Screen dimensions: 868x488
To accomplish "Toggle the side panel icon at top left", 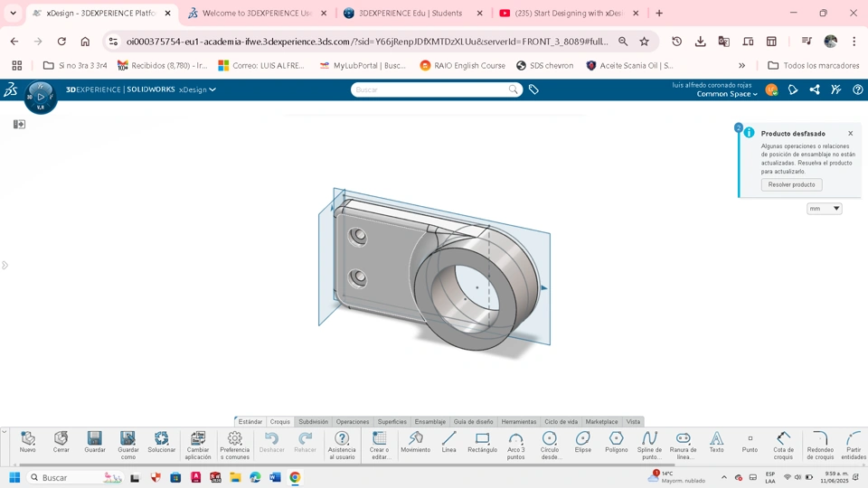I will click(19, 124).
